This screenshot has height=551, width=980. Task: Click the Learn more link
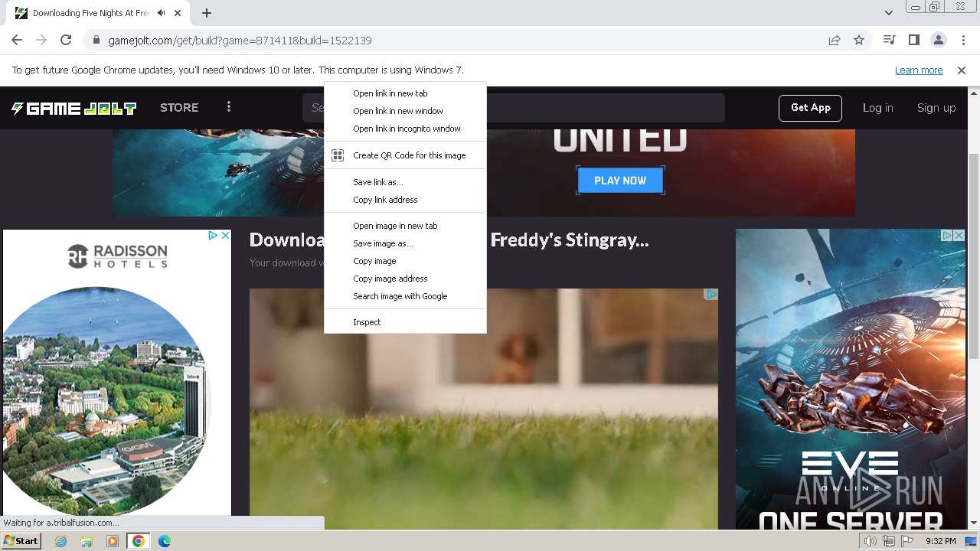click(x=919, y=70)
